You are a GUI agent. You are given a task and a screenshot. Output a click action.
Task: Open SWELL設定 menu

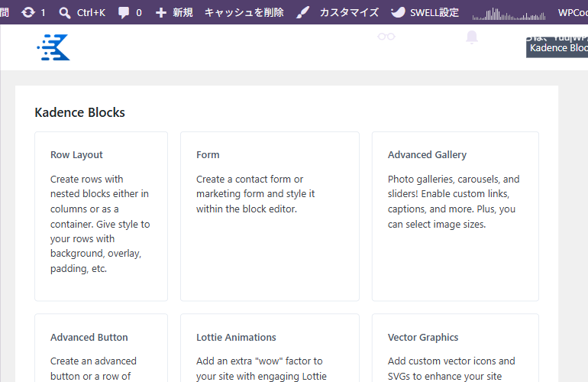click(435, 13)
